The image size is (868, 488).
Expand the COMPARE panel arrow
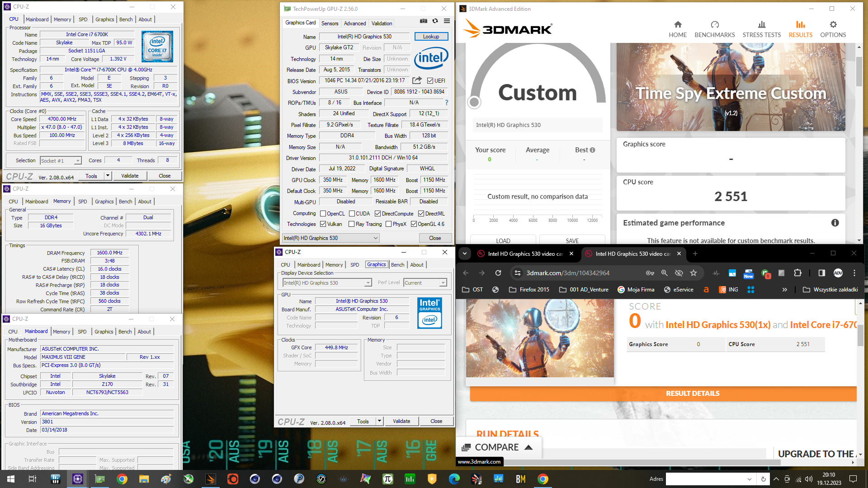528,447
